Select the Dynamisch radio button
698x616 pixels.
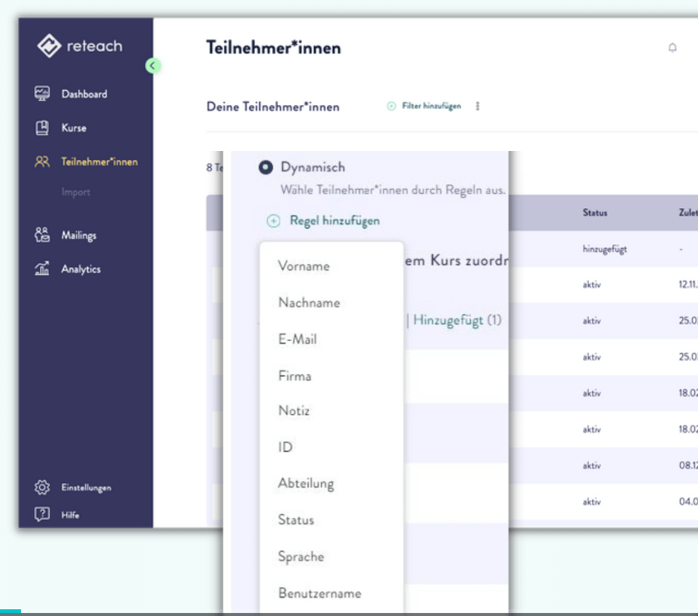[x=266, y=168]
